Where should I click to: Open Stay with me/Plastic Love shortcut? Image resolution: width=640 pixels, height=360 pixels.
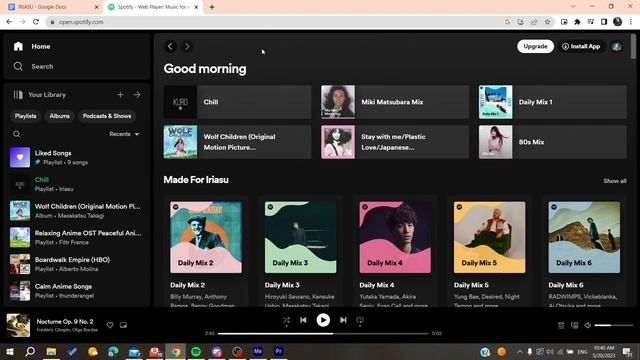point(395,142)
